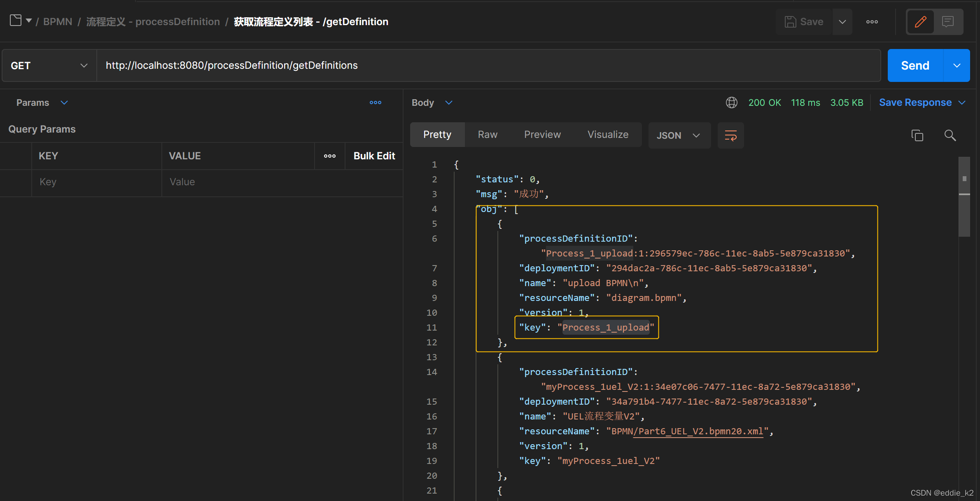This screenshot has width=980, height=501.
Task: Click the request URL field
Action: click(488, 65)
